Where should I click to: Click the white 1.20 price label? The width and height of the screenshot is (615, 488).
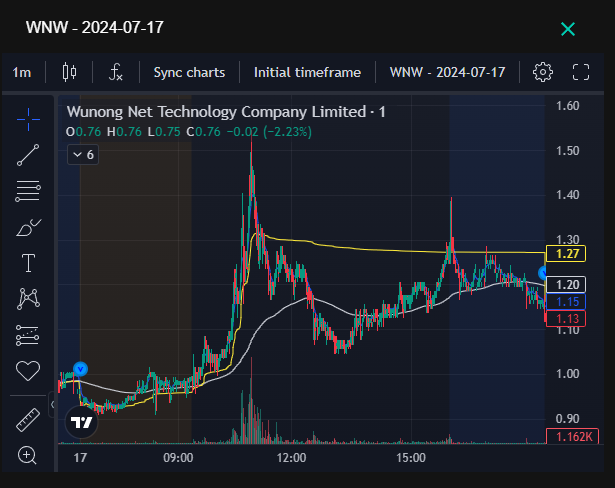566,284
